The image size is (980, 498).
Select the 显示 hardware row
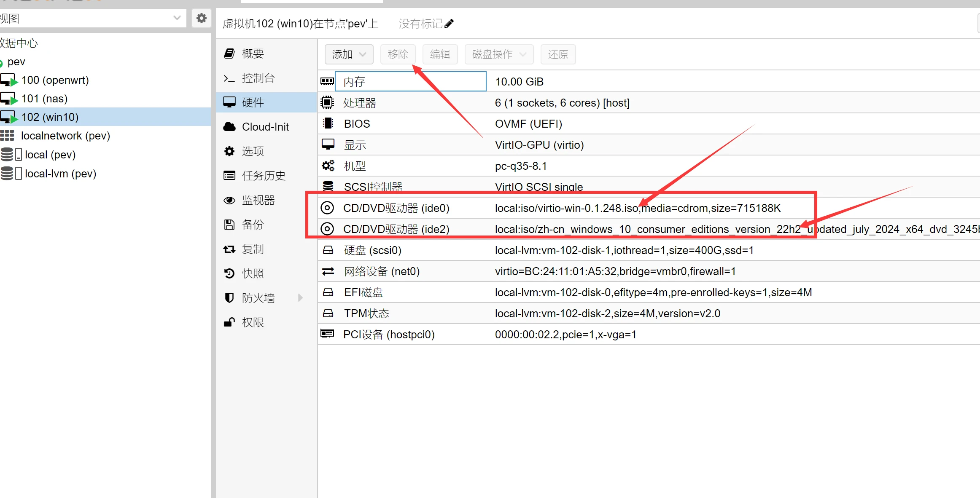pyautogui.click(x=649, y=145)
